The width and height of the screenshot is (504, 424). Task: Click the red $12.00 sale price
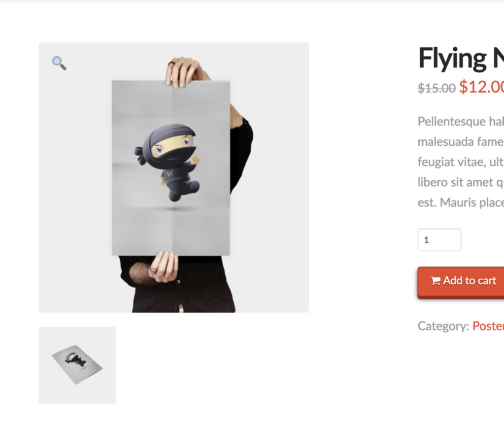[481, 87]
